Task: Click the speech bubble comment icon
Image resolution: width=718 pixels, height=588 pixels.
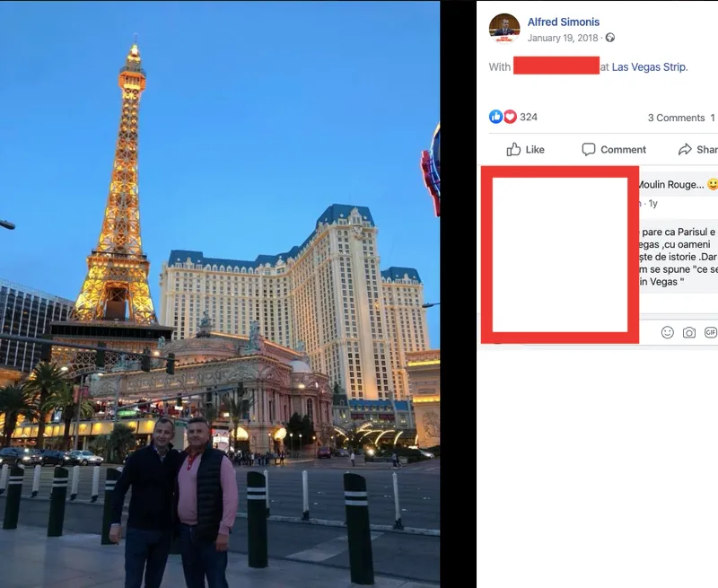Action: 589,149
